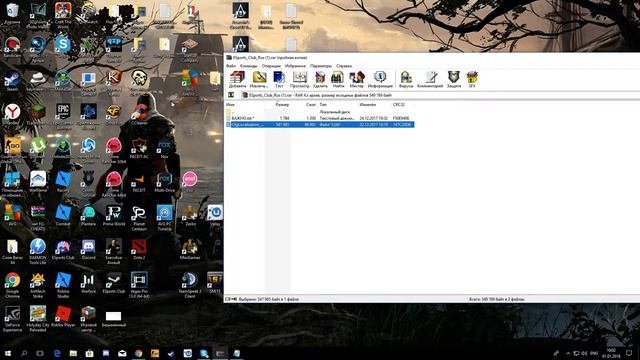
Task: Open Planet Centauri desktop shortcut
Action: [139, 218]
